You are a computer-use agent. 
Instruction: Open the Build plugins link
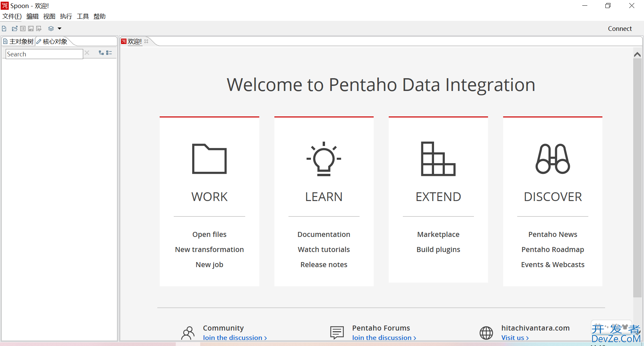click(x=438, y=249)
